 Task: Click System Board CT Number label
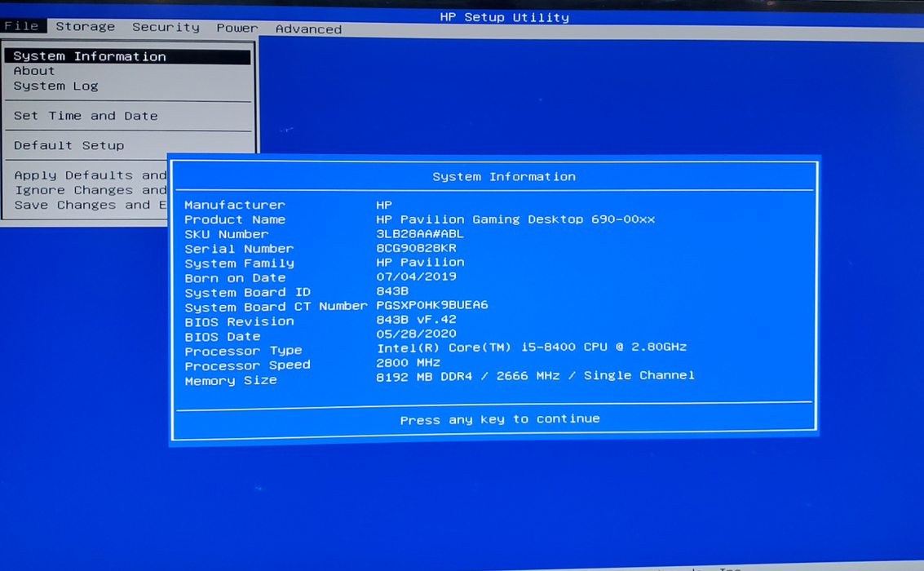[276, 307]
